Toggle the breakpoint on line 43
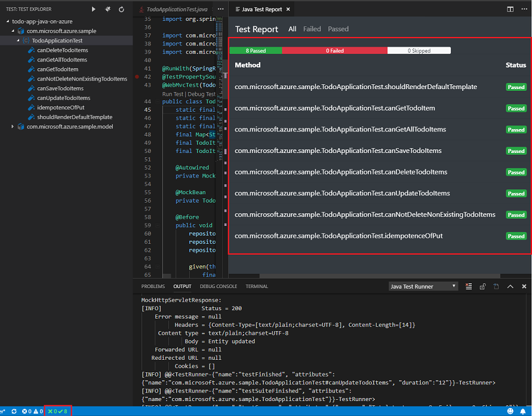This screenshot has height=416, width=532. click(x=138, y=85)
